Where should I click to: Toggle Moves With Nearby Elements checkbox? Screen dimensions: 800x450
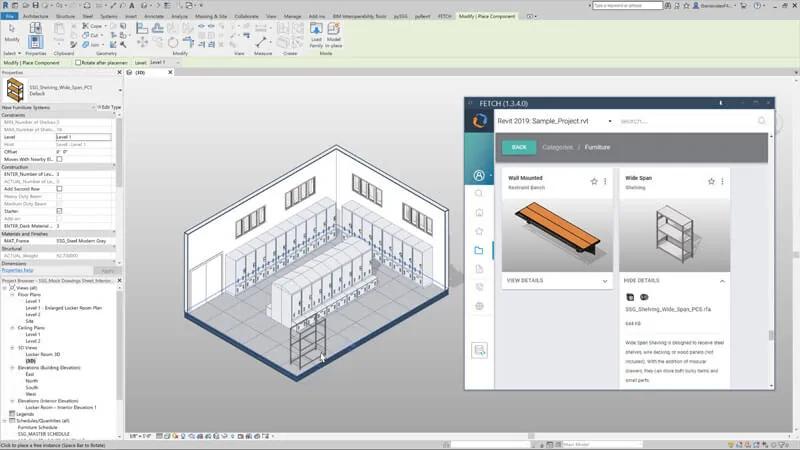click(59, 159)
